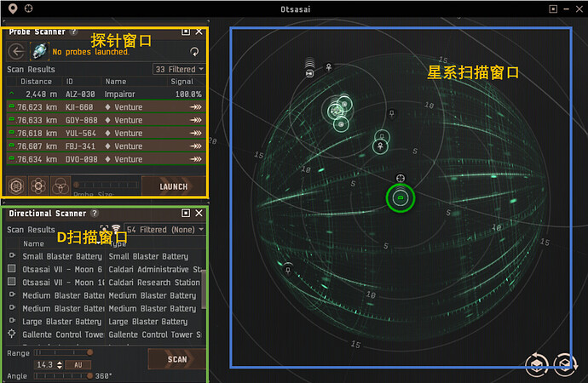Pop out the Directional Scanner window
The height and width of the screenshot is (383, 588).
coord(185,213)
